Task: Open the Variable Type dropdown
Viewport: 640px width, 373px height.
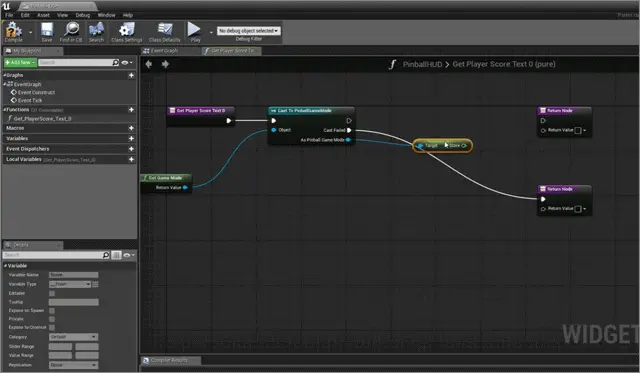Action: [70, 284]
